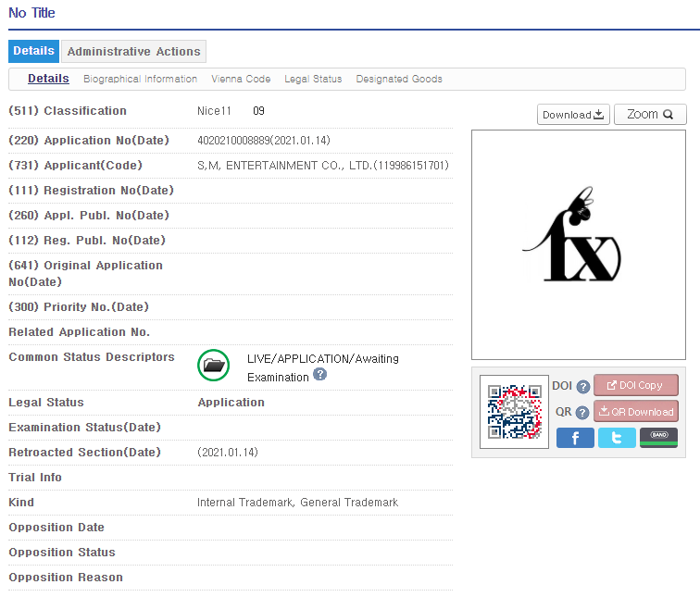Click application number 4020210008889(2021.01.14)
Viewport: 700px width, 597px height.
click(x=263, y=141)
